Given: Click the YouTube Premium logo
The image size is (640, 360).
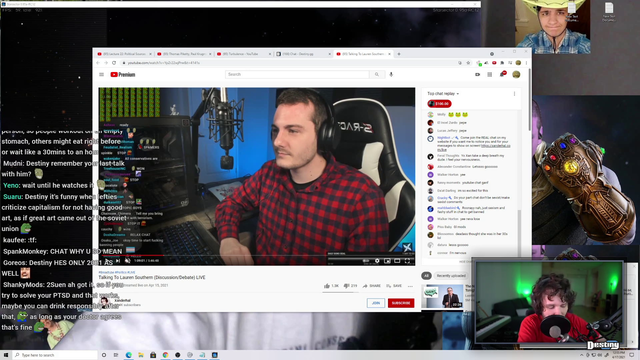Looking at the screenshot, I should (x=123, y=75).
